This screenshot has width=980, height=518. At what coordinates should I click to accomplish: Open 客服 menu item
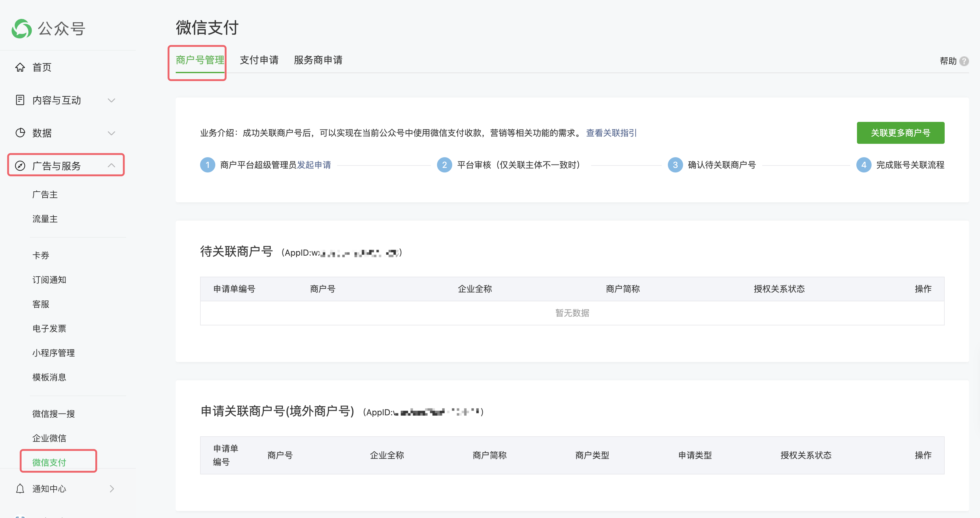pos(41,304)
